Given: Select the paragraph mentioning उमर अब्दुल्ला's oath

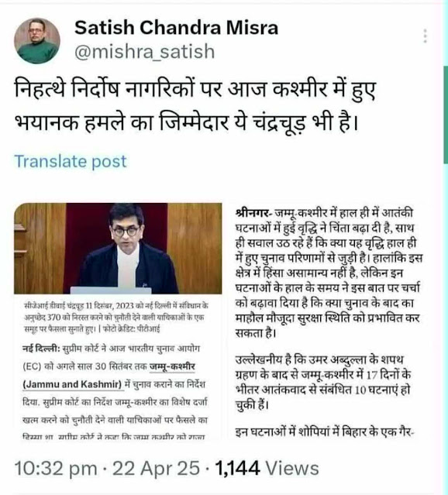Looking at the screenshot, I should pos(323,383).
